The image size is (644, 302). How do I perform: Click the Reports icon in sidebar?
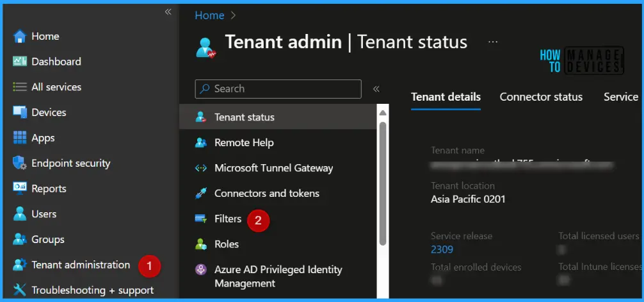(x=20, y=188)
